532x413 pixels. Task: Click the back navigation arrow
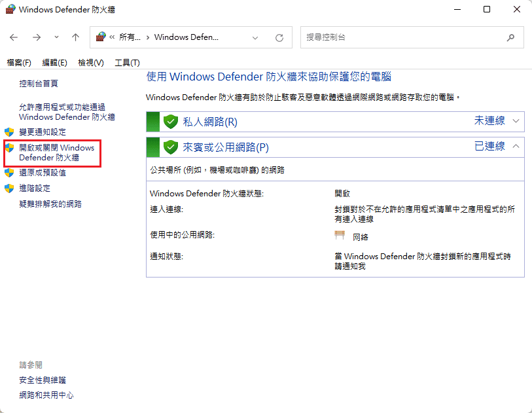[14, 37]
